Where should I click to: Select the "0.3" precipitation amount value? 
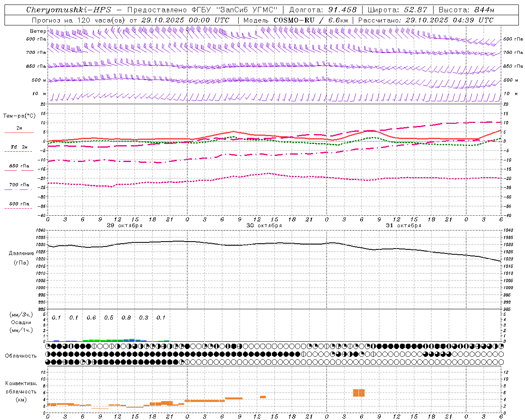click(144, 318)
